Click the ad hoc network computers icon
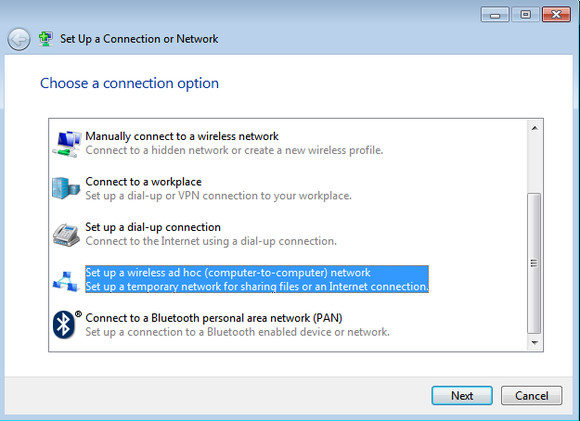Viewport: 580px width, 421px height. click(66, 281)
